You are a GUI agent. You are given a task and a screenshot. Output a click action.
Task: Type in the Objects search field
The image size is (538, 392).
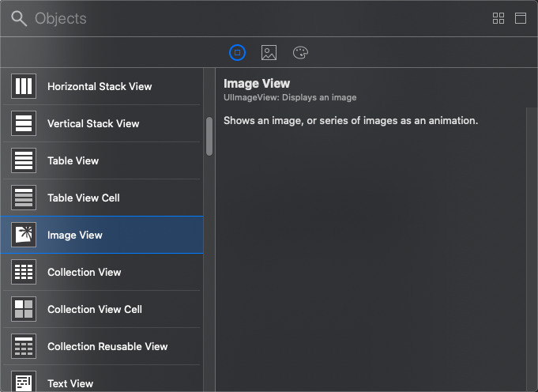pos(237,18)
